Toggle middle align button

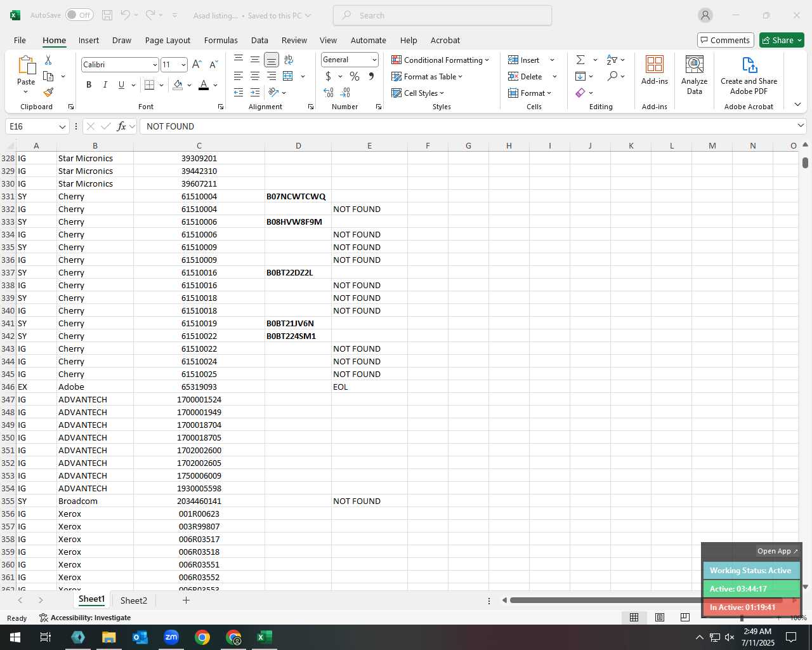pos(255,60)
